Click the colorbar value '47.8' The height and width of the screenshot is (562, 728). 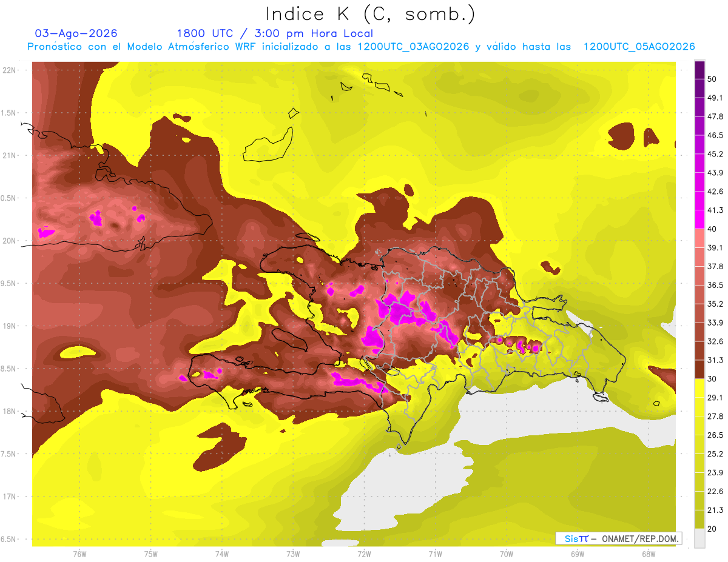(x=715, y=116)
